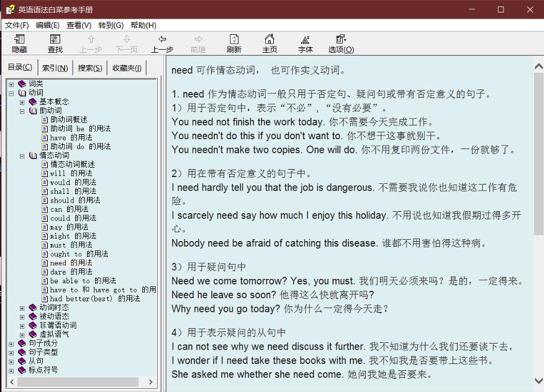The width and height of the screenshot is (544, 392).
Task: Expand the 动词时态 tree node
Action: [22, 308]
